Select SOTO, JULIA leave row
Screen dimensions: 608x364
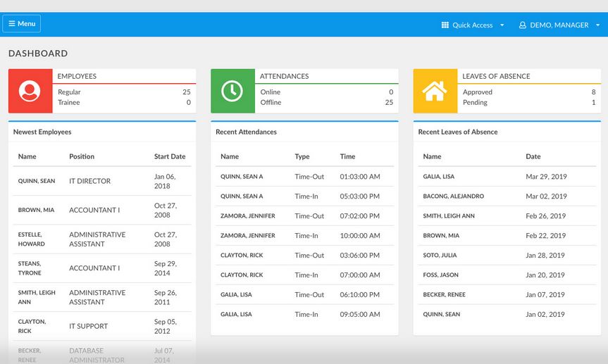click(507, 256)
